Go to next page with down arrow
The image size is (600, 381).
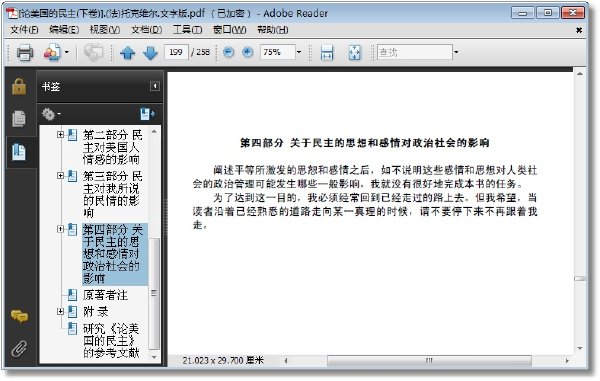pyautogui.click(x=150, y=52)
